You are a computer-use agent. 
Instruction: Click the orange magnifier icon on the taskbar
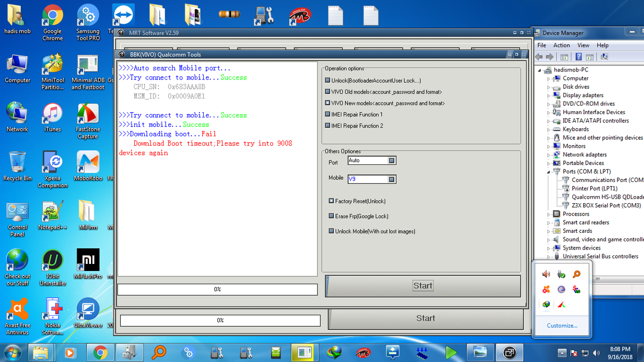tap(159, 352)
